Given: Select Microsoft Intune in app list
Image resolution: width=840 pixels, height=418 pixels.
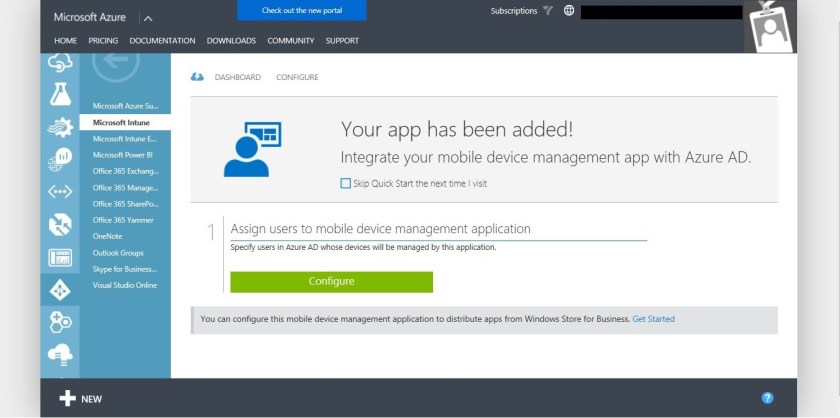Looking at the screenshot, I should pyautogui.click(x=125, y=122).
